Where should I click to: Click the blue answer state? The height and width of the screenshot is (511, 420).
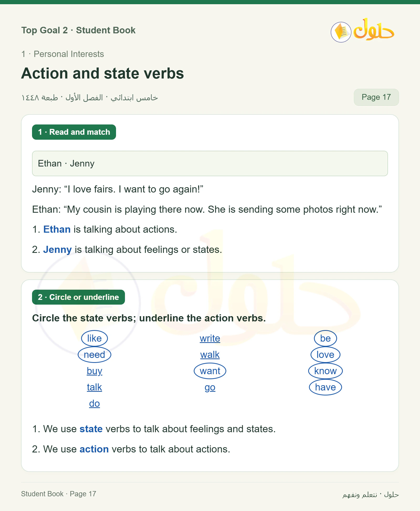tap(91, 429)
